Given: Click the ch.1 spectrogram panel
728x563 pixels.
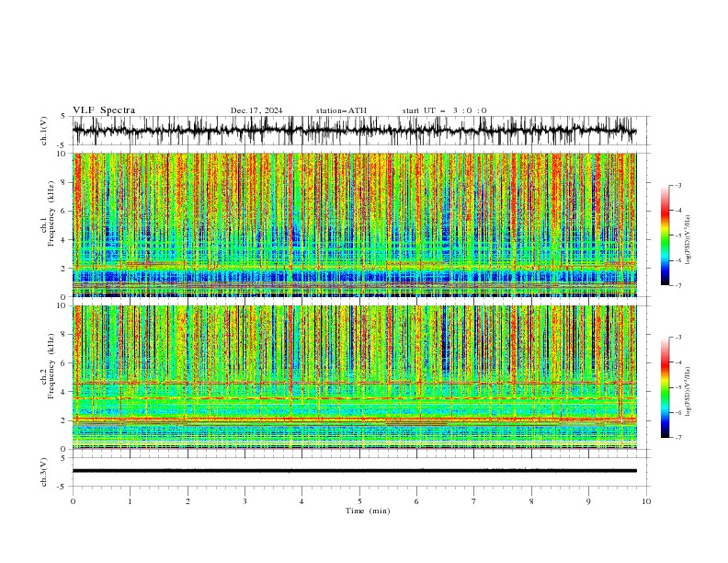Looking at the screenshot, I should (x=355, y=224).
